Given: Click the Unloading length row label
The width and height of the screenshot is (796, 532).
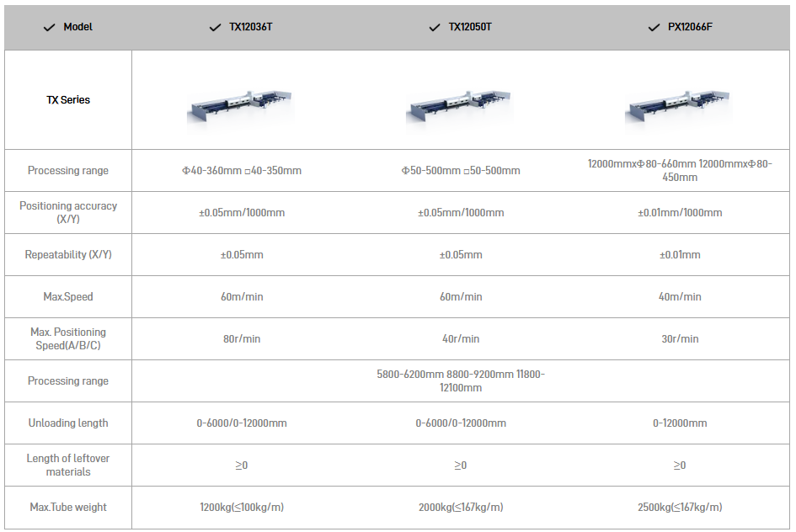Looking at the screenshot, I should pos(68,423).
